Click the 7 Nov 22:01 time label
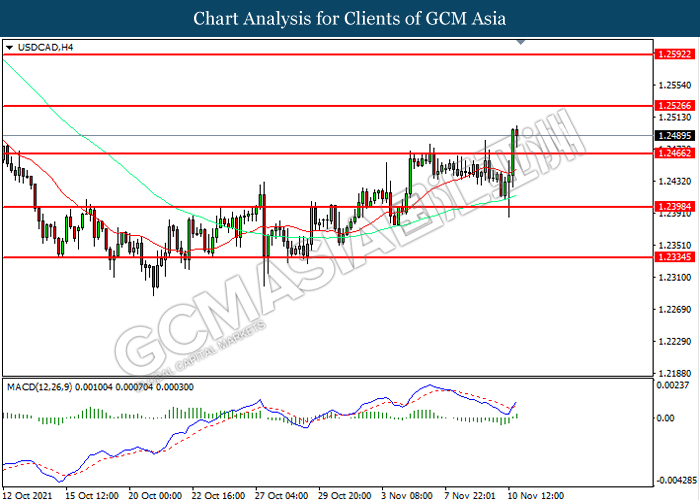 [x=470, y=495]
